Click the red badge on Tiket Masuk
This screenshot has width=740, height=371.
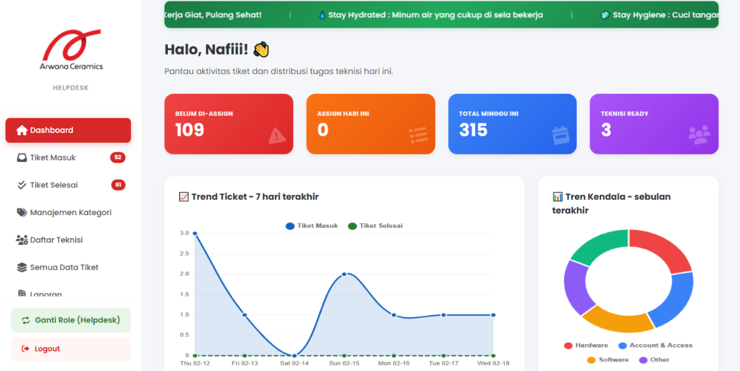click(x=118, y=157)
